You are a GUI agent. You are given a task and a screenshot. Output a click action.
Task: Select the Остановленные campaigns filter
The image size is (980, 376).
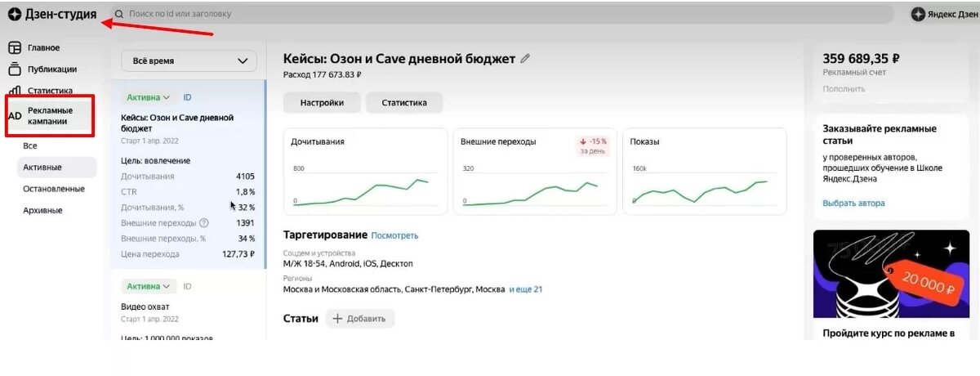coord(54,189)
